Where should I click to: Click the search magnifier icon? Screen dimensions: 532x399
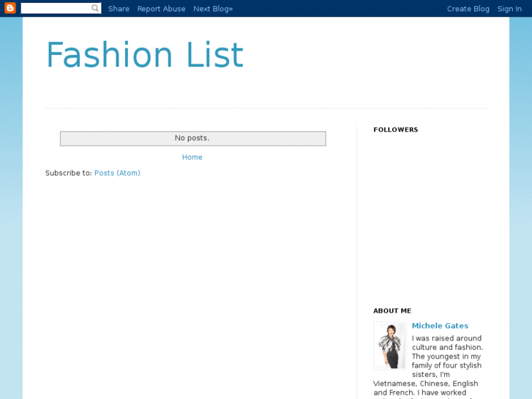coord(95,8)
